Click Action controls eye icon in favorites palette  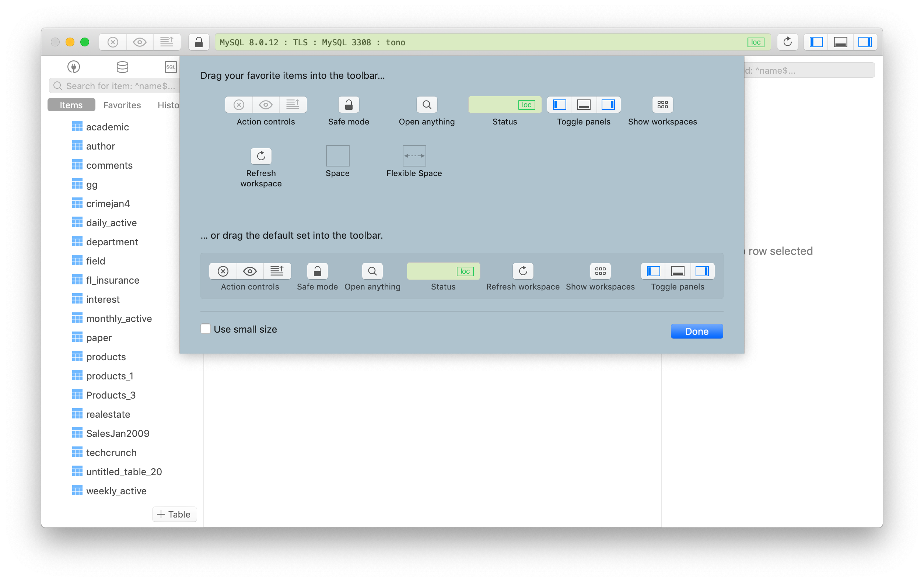(x=266, y=105)
